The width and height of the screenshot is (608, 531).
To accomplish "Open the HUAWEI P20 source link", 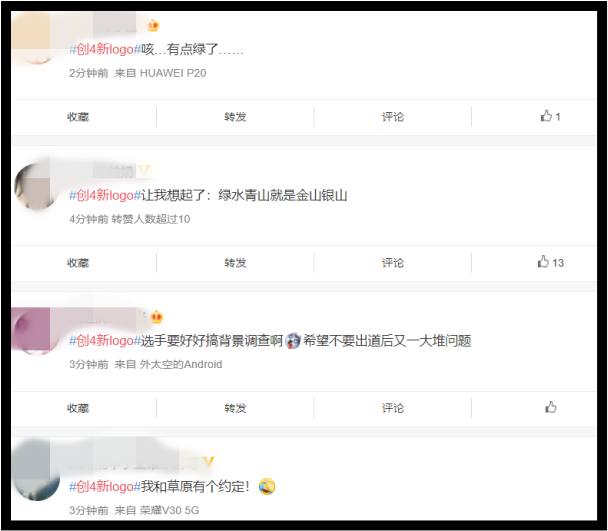I will click(x=173, y=73).
